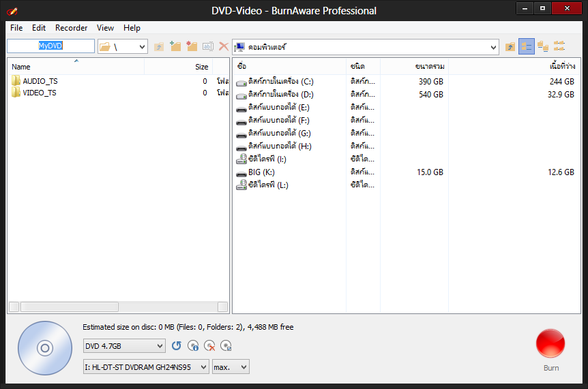This screenshot has width=588, height=389.
Task: Go up one folder level in the disc layout toolbar
Action: pos(159,47)
